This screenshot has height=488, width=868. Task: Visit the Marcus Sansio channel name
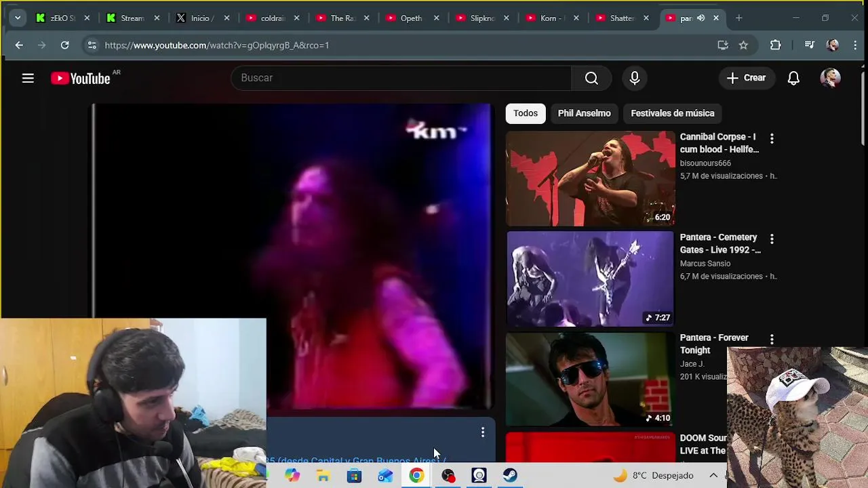[x=705, y=264]
